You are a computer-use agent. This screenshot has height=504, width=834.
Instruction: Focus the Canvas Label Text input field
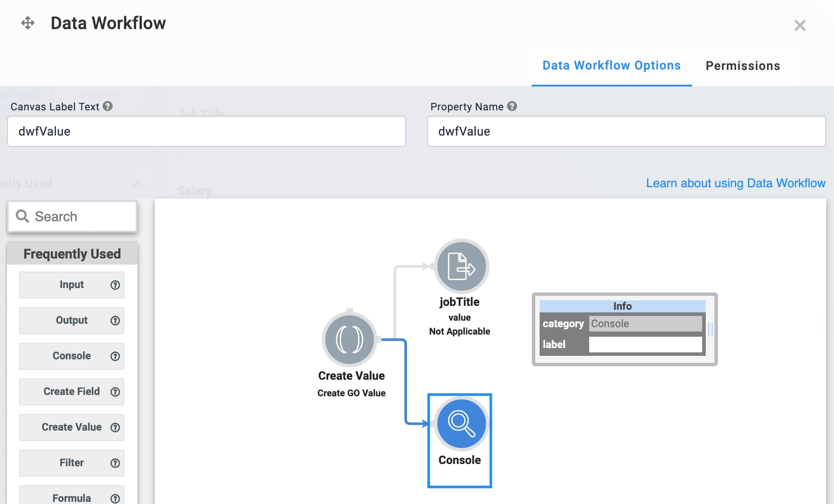pyautogui.click(x=207, y=131)
